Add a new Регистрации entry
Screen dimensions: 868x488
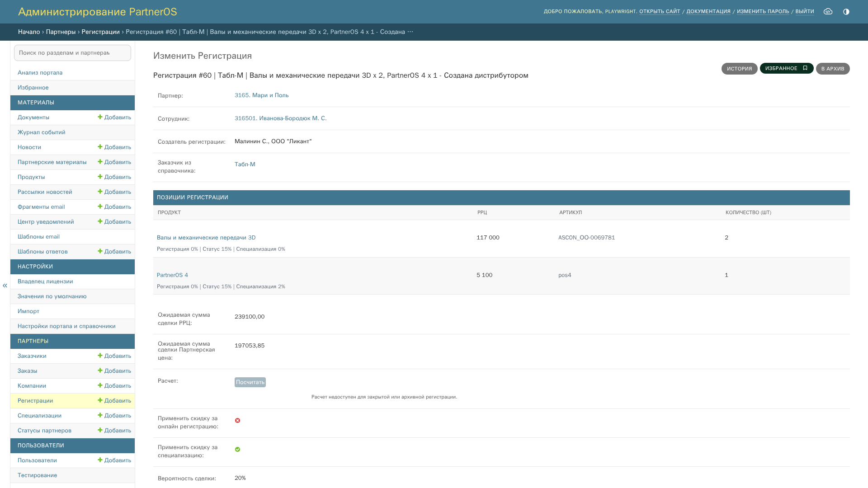pos(114,401)
